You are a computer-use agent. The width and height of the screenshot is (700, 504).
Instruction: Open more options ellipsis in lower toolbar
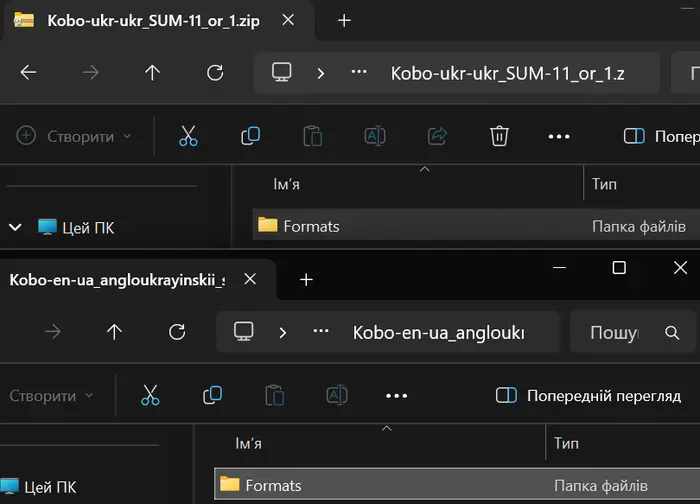point(396,396)
